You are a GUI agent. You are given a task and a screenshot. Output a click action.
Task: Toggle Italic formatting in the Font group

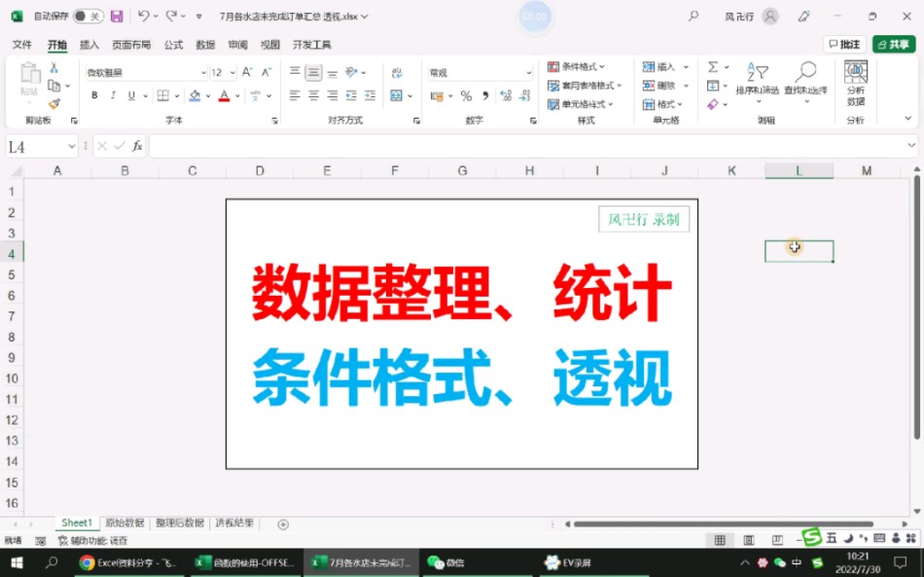[113, 95]
